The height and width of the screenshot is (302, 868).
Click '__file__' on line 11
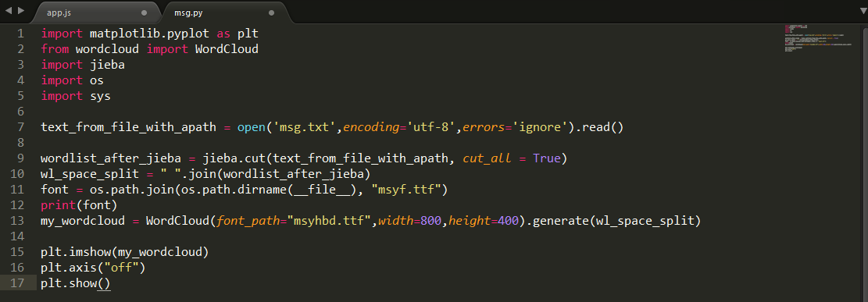coord(325,190)
